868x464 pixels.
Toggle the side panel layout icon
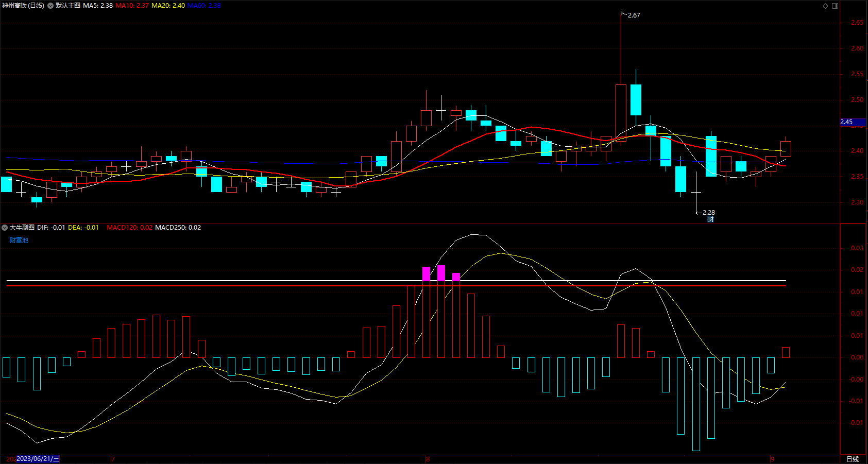[x=835, y=6]
